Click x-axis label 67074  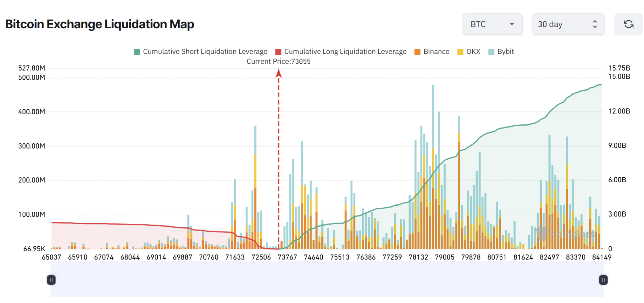(104, 257)
